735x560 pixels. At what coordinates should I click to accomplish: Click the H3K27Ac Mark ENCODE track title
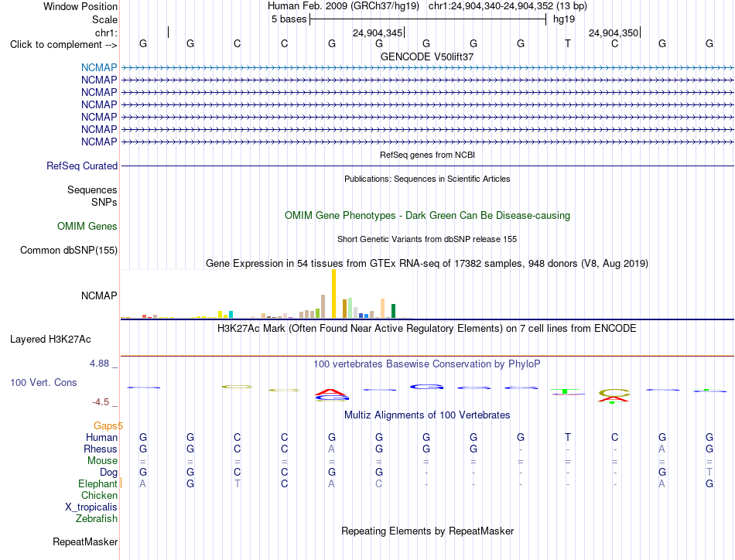point(427,328)
